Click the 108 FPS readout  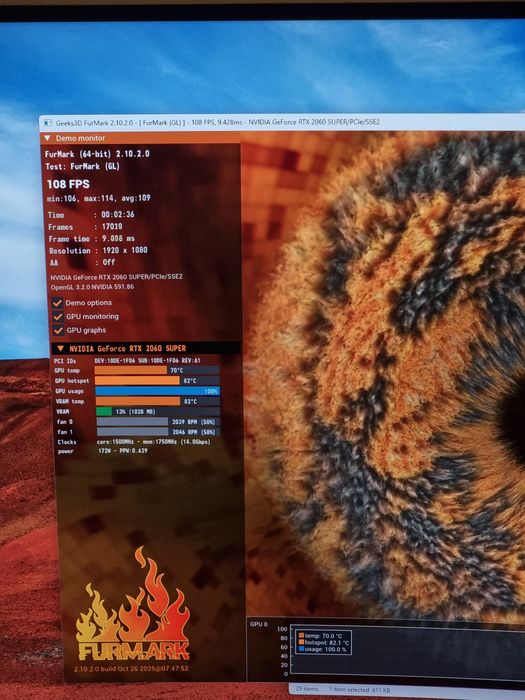point(68,184)
